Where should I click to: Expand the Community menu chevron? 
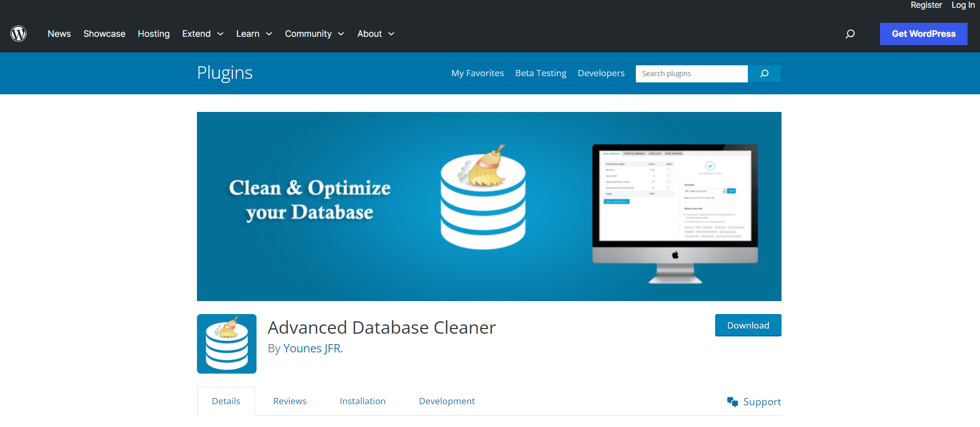tap(341, 34)
